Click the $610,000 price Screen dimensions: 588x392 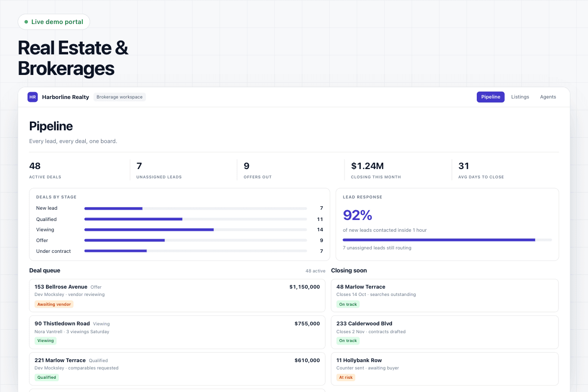tap(307, 360)
